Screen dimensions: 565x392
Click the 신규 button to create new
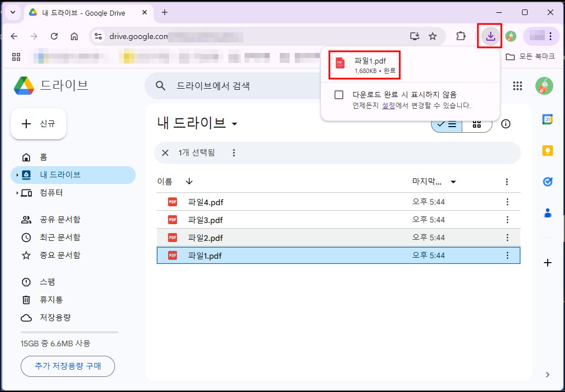click(38, 124)
